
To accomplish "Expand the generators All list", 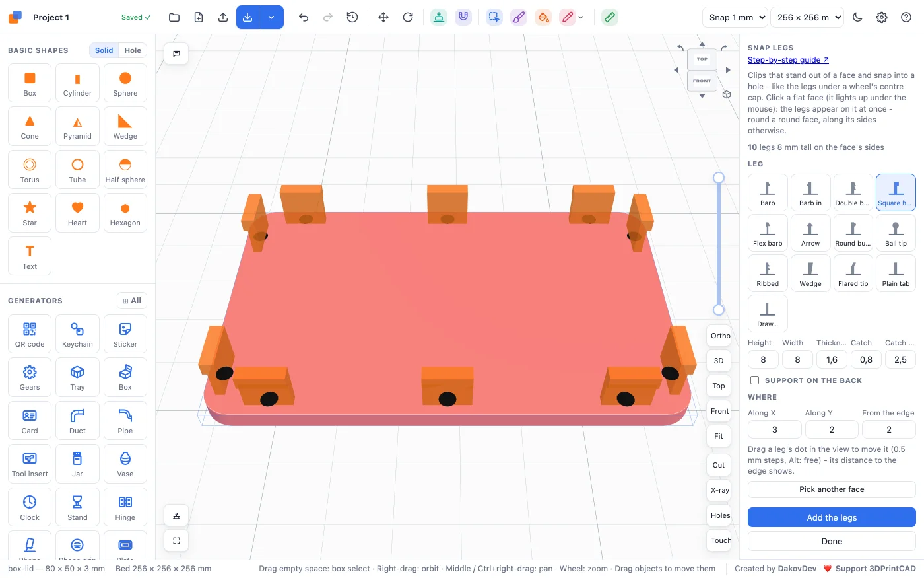I will click(132, 301).
